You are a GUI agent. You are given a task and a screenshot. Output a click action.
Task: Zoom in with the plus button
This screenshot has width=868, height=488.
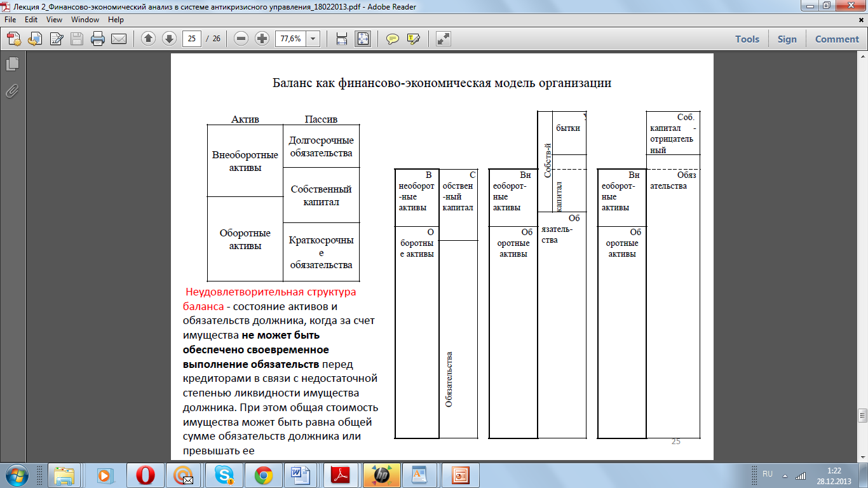[x=262, y=39]
